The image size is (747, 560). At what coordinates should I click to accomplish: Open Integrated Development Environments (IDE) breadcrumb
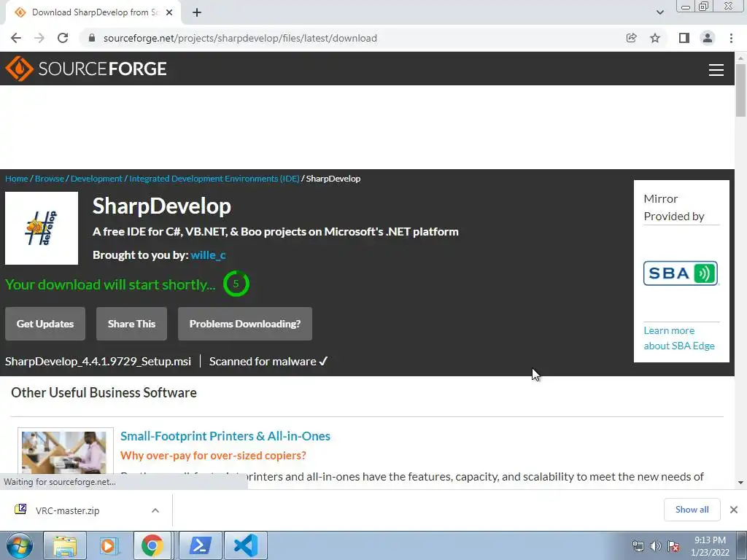(x=214, y=179)
